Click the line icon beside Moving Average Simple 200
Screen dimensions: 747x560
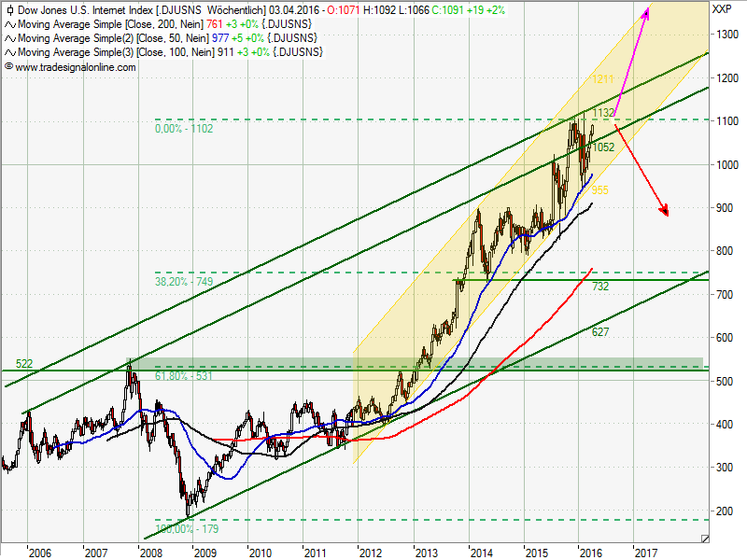coord(10,24)
